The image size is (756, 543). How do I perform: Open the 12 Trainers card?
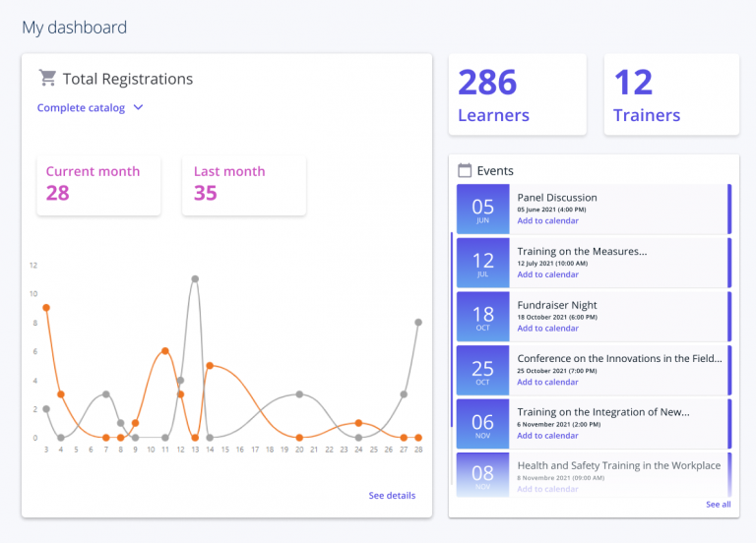click(671, 94)
